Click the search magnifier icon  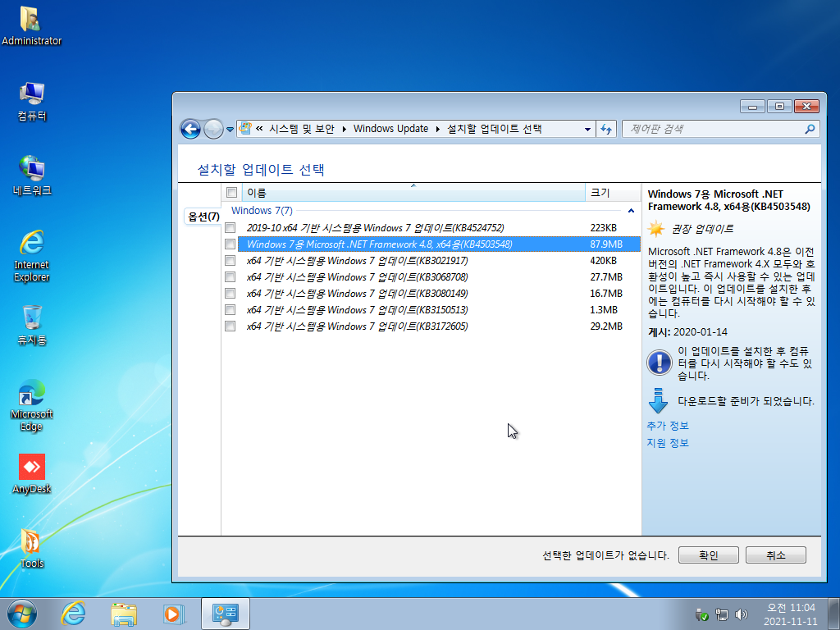(x=810, y=129)
